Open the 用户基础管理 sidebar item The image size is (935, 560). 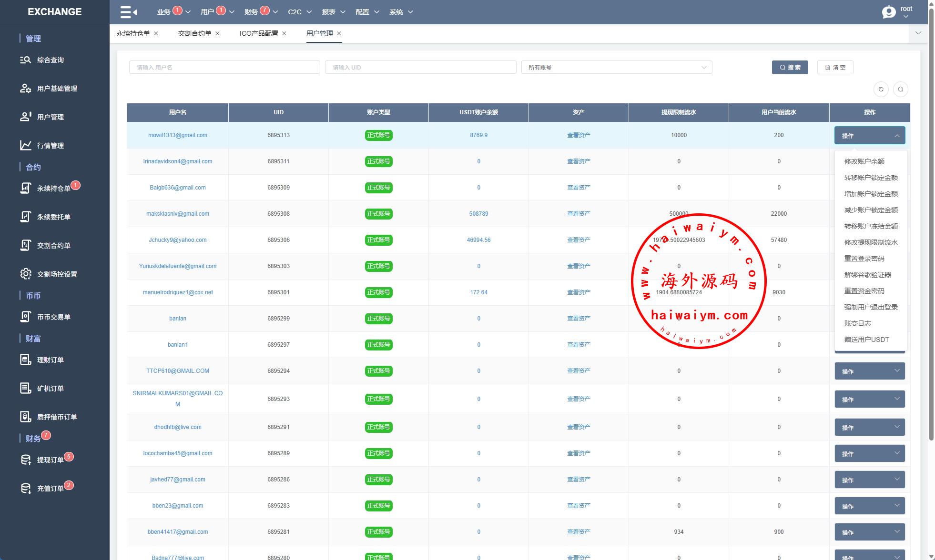pos(57,89)
